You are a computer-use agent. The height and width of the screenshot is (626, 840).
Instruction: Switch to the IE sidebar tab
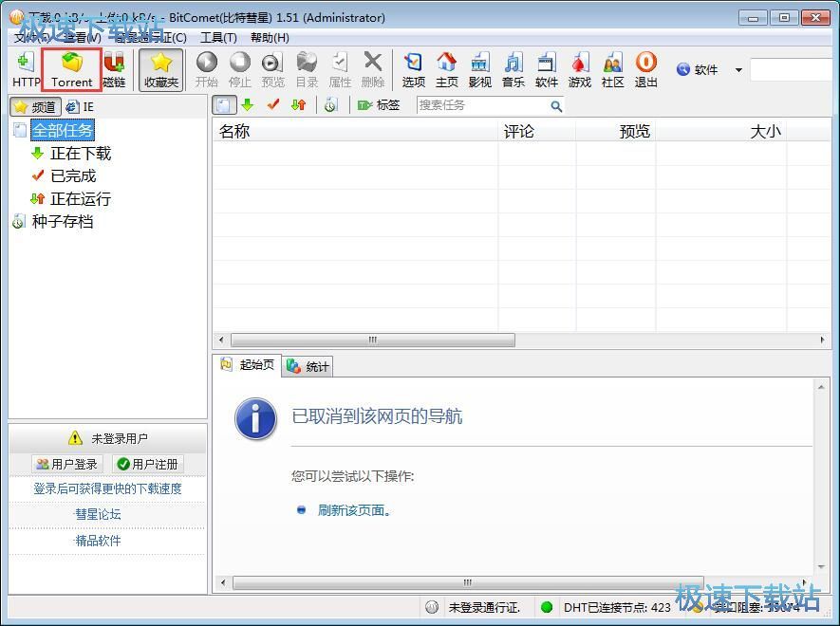pos(80,106)
